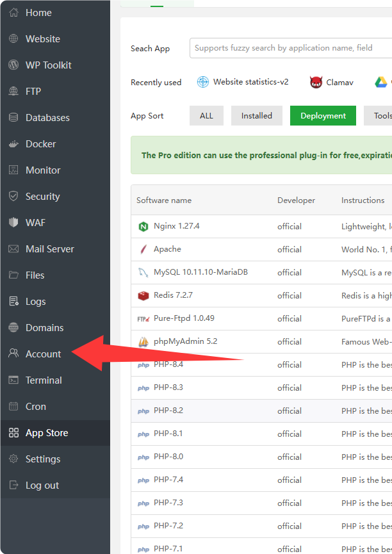Click Log out in sidebar
This screenshot has width=392, height=554.
55,485
